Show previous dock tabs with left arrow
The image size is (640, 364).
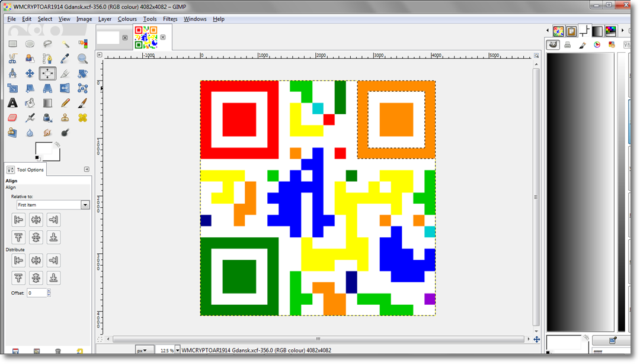click(x=548, y=31)
